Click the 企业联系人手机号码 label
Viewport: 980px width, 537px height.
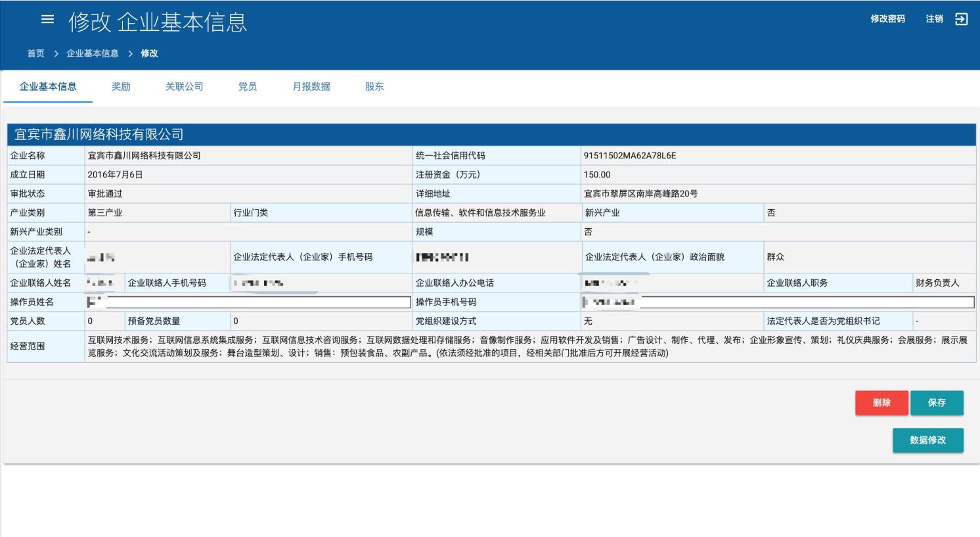[167, 283]
